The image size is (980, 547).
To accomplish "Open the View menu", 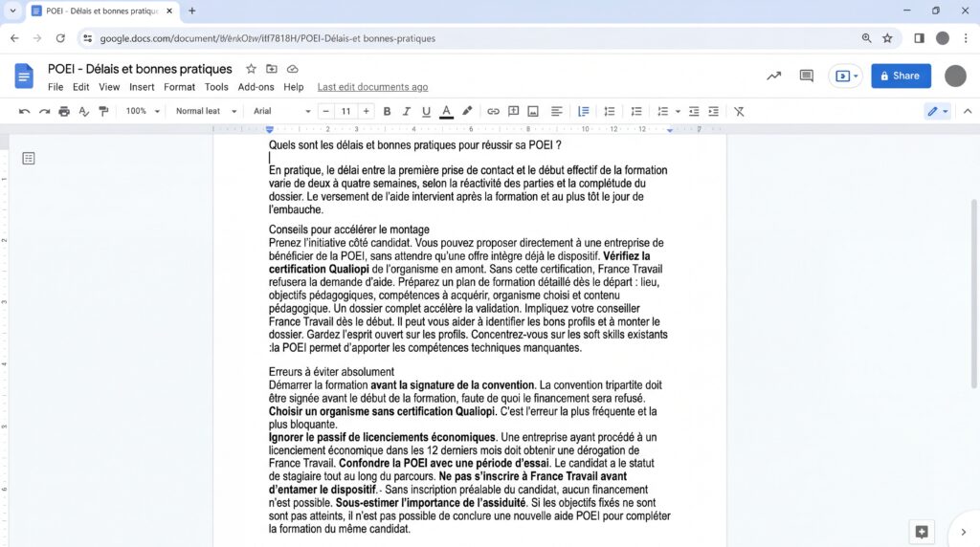I will tap(109, 87).
